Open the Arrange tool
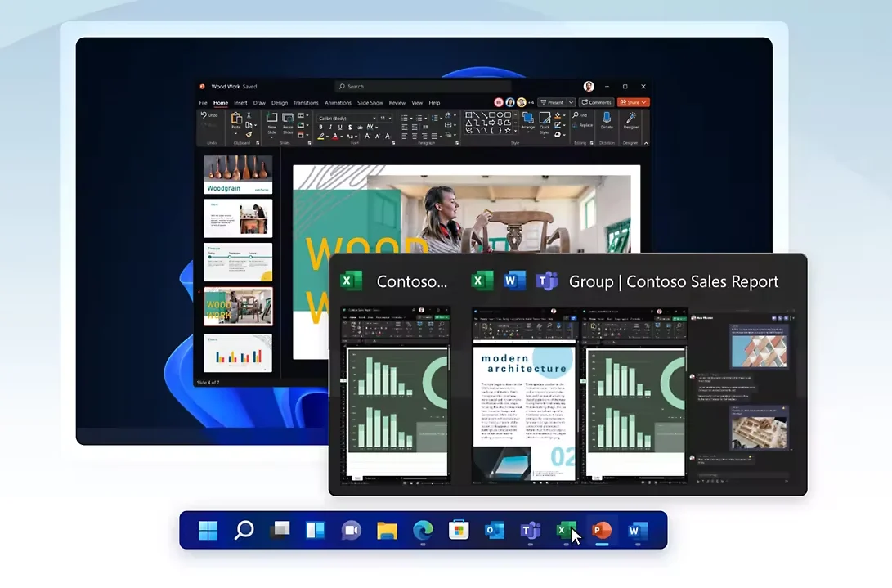892x588 pixels. coord(528,119)
